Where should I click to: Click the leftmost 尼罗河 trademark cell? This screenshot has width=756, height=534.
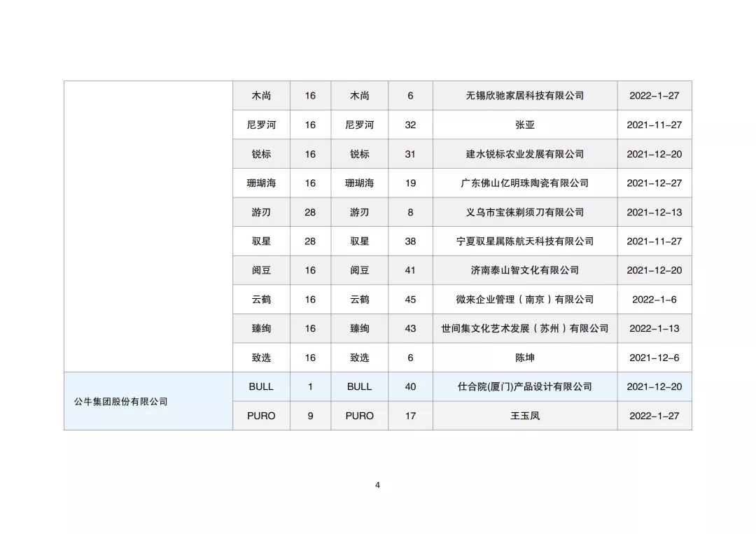tap(261, 125)
